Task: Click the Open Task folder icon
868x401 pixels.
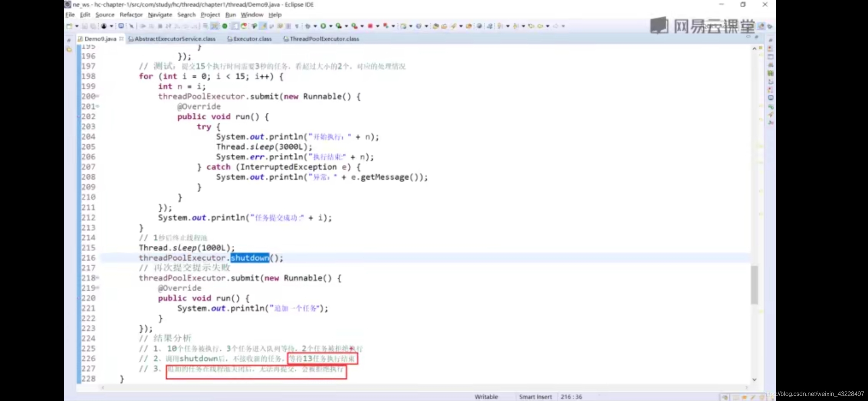Action: [x=444, y=26]
